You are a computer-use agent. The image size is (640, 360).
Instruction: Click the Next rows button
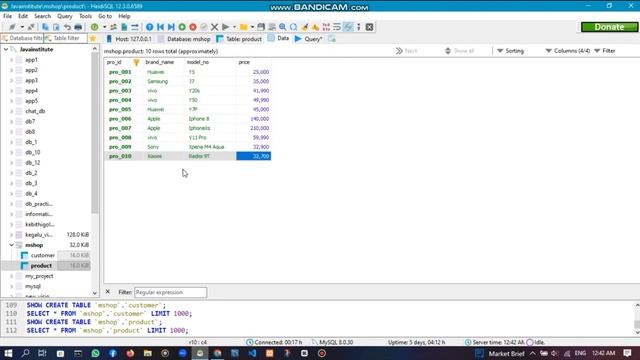pos(406,51)
